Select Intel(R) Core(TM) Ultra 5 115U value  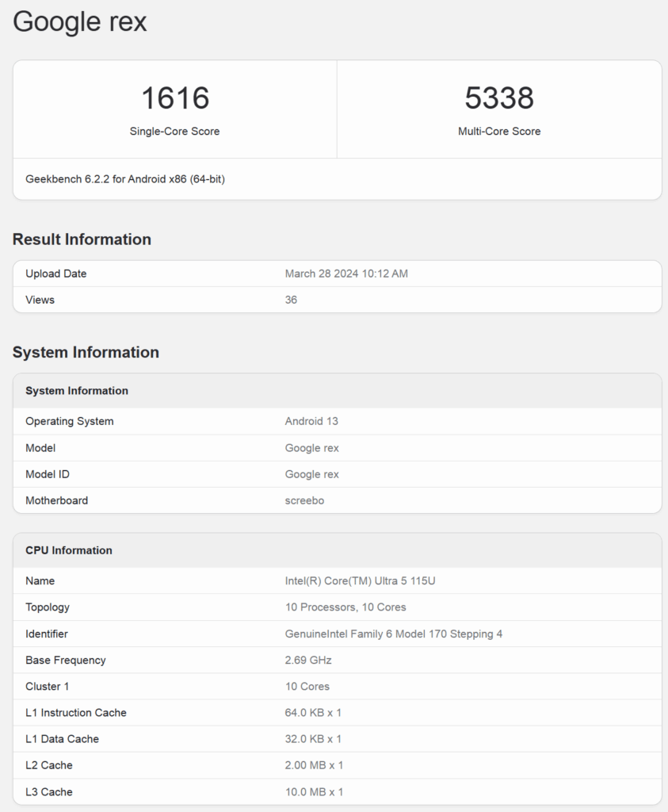coord(360,581)
